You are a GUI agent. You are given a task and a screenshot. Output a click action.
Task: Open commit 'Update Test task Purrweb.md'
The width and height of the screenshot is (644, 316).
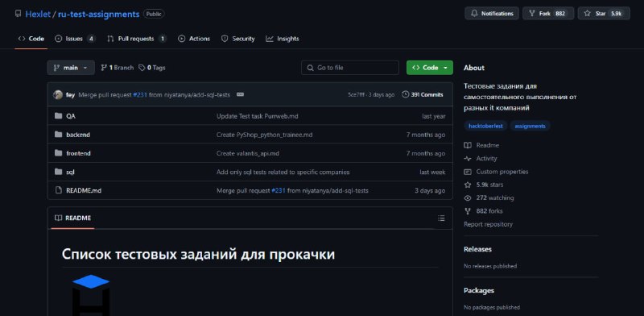[x=258, y=116]
